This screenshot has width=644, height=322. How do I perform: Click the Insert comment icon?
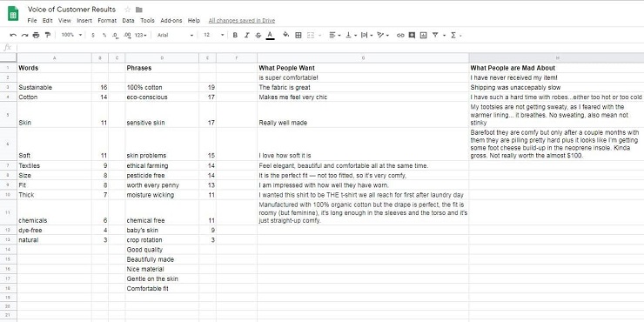pyautogui.click(x=412, y=36)
